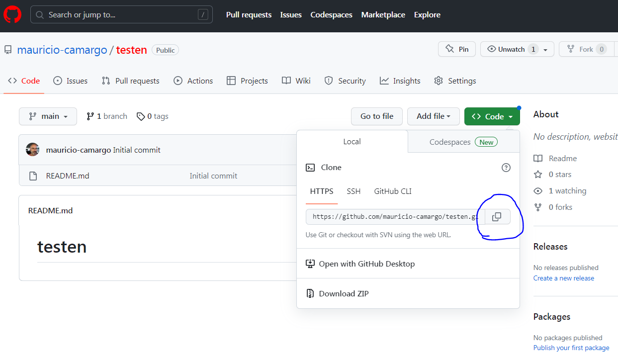
Task: Switch to the Code repository tab
Action: (24, 81)
